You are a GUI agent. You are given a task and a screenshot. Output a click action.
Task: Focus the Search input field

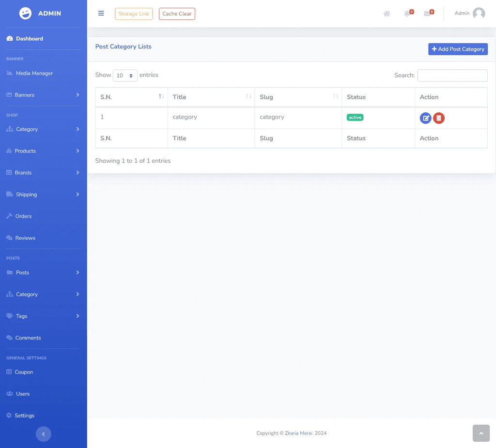452,75
